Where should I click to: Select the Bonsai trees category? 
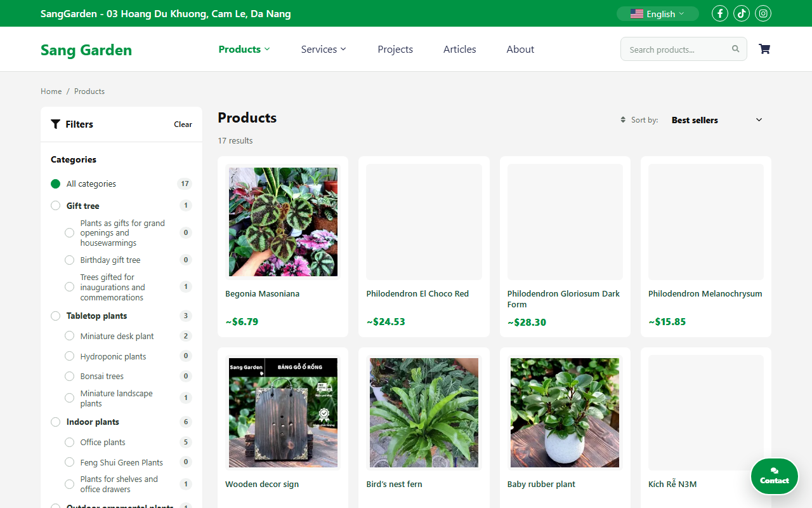(x=70, y=376)
